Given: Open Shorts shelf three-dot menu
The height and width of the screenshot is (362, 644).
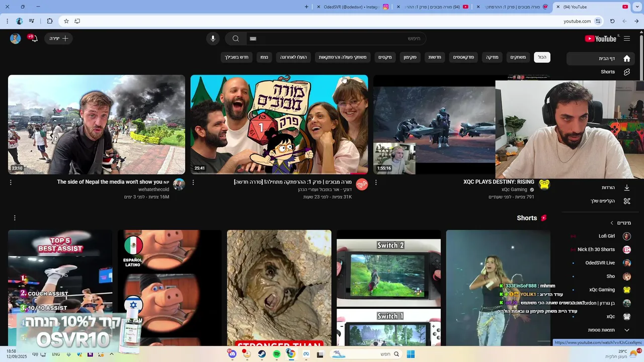Looking at the screenshot, I should 15,218.
